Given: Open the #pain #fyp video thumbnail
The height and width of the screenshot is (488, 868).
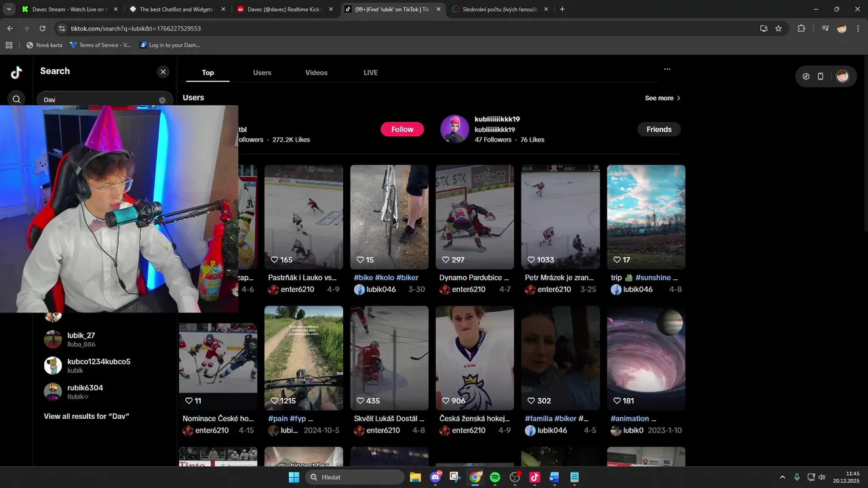Looking at the screenshot, I should 304,358.
